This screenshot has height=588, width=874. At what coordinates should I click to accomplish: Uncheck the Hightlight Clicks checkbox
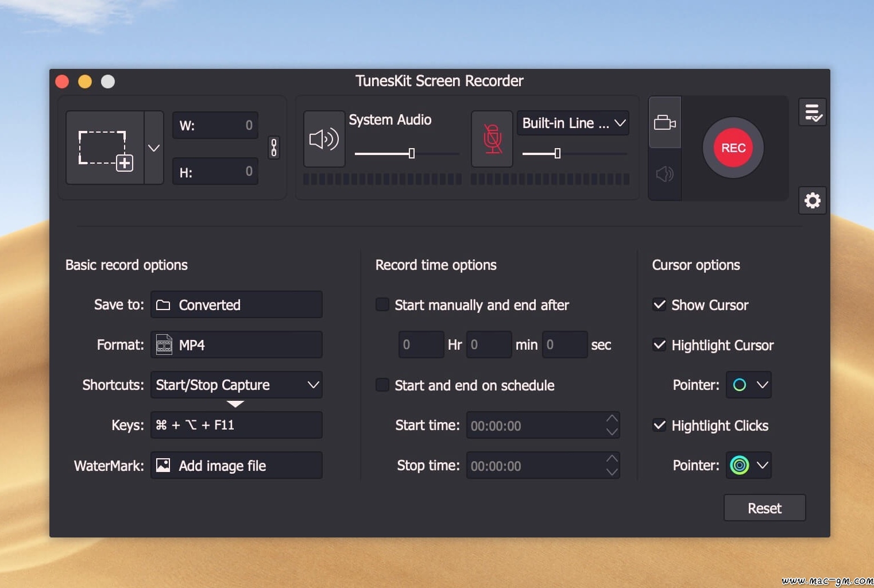click(x=660, y=425)
